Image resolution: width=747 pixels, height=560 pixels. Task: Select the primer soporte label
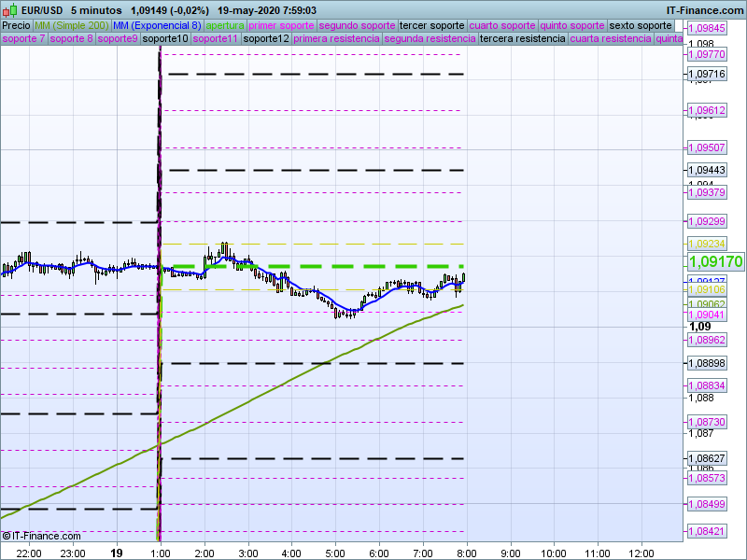pyautogui.click(x=281, y=25)
